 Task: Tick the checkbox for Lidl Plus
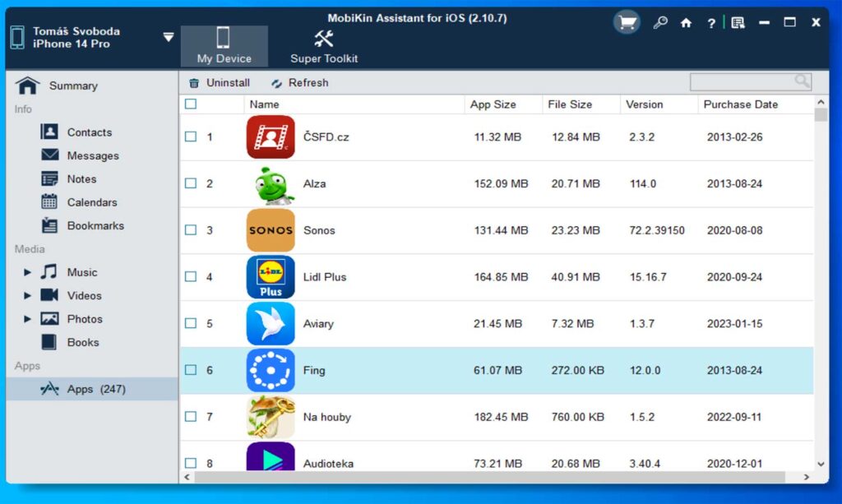pos(191,277)
